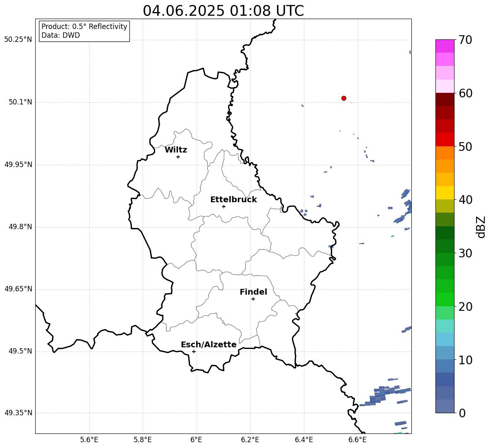Click the 49.35°N latitude label

click(18, 413)
